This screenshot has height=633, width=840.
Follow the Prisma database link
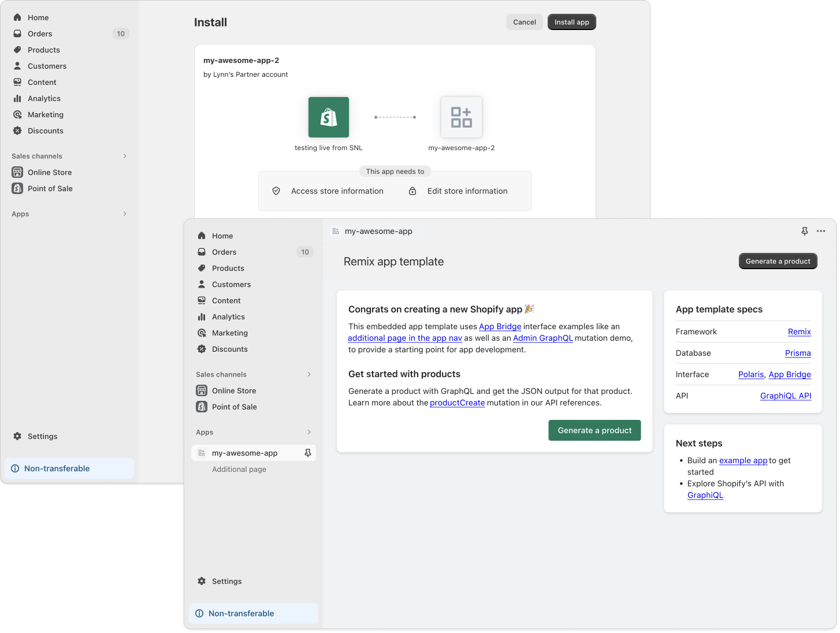(797, 353)
